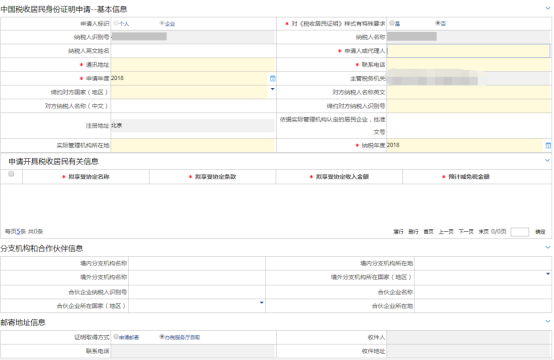The height and width of the screenshot is (360, 554).
Task: Focus the 合伙企业纳税人识别号 input field
Action: coord(197,292)
